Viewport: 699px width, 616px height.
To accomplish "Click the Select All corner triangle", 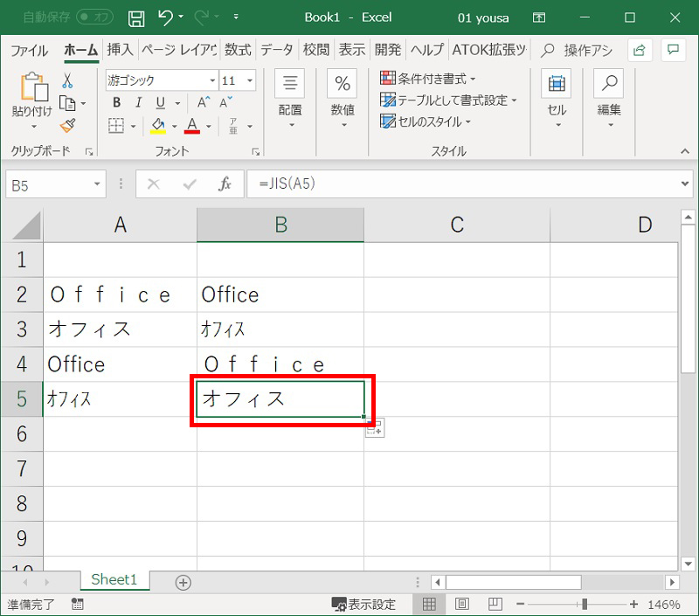I will click(x=25, y=225).
